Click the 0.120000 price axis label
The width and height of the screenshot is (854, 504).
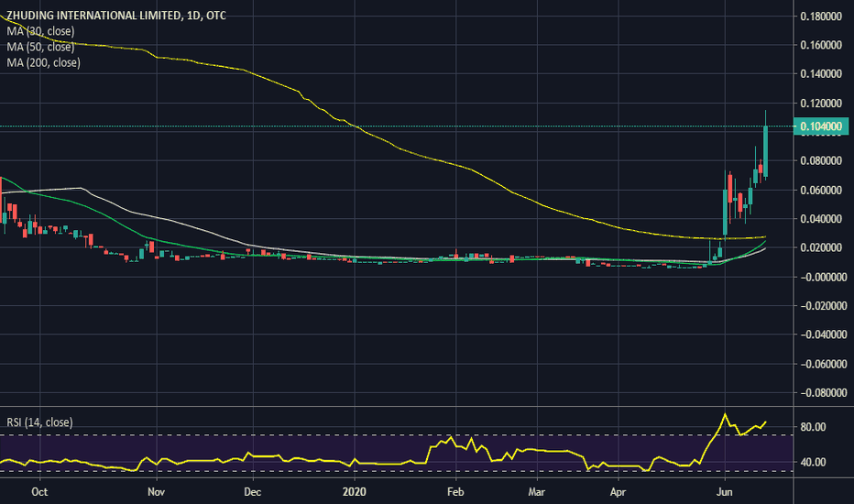[x=821, y=103]
